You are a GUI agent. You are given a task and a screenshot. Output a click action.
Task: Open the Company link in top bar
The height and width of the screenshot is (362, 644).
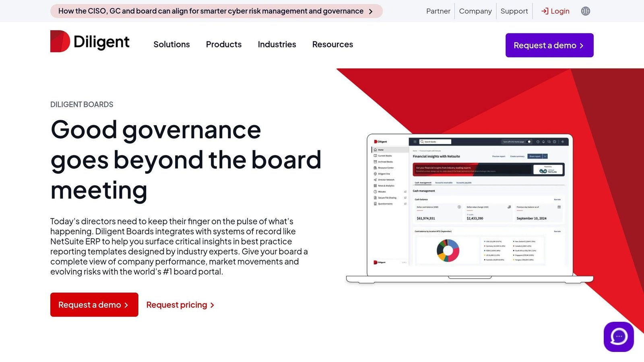tap(475, 11)
